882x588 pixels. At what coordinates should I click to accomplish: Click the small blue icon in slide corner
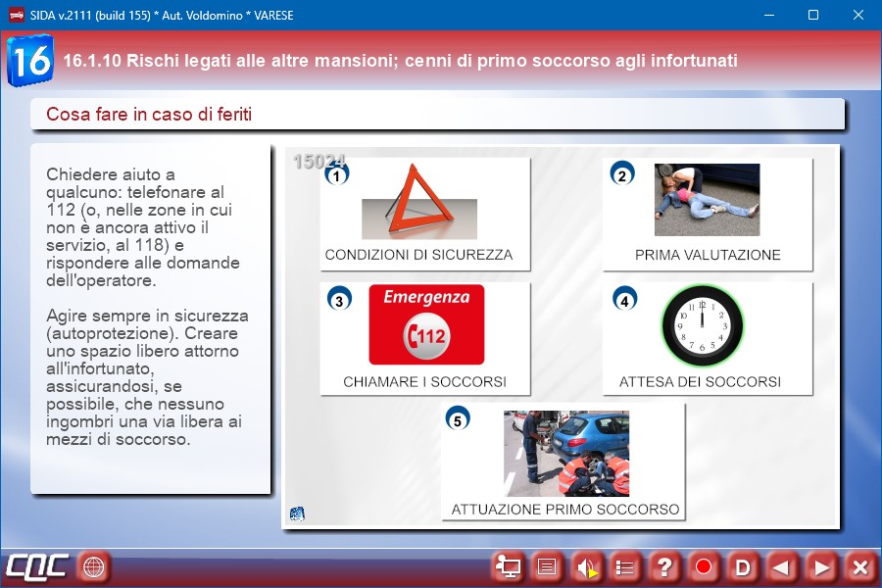297,514
